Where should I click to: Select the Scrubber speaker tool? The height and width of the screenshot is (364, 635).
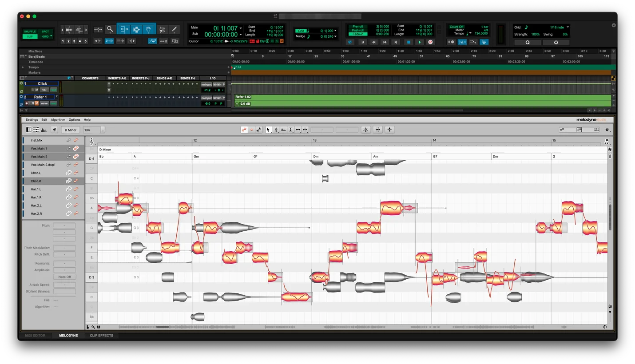(x=162, y=29)
